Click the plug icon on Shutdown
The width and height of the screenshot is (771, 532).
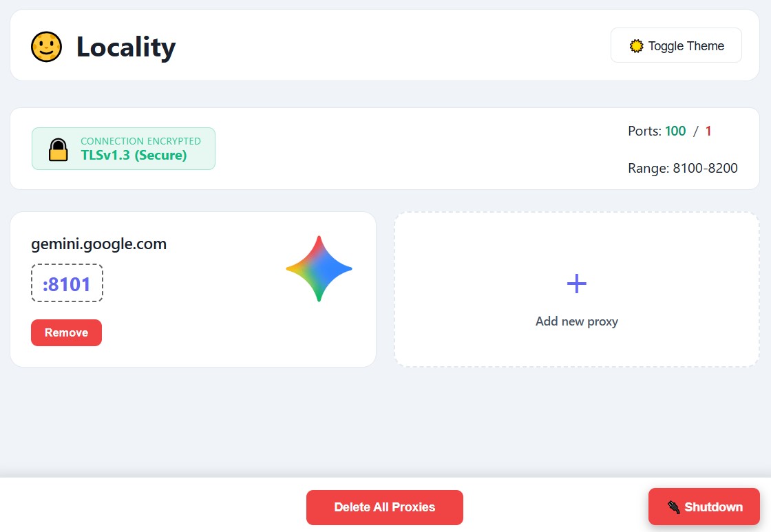(673, 507)
